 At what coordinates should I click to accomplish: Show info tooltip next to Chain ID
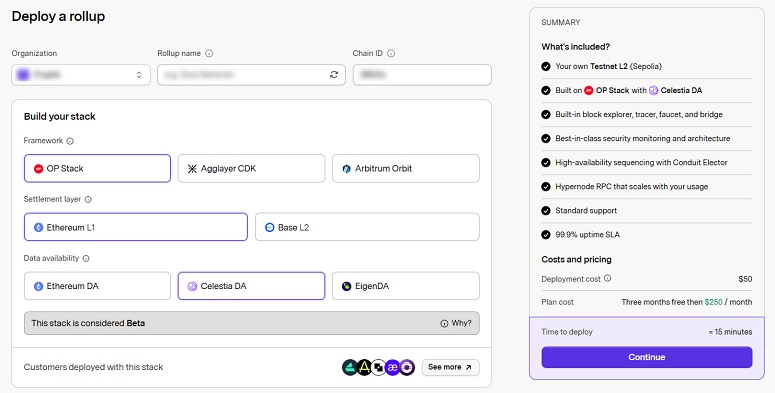tap(391, 53)
